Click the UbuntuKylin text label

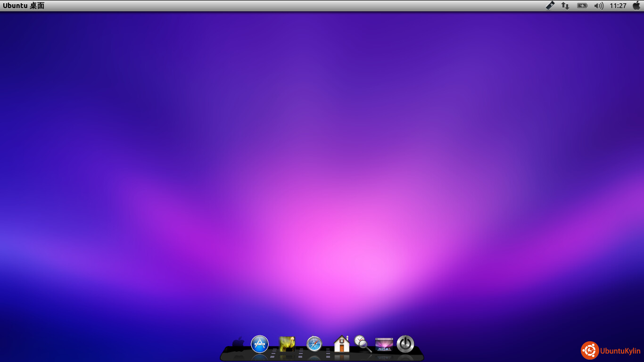[x=620, y=351]
